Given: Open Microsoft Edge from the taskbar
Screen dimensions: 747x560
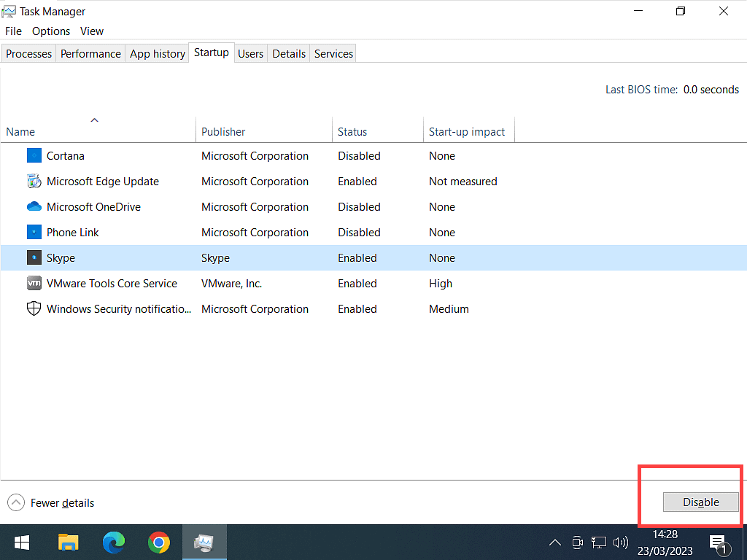Looking at the screenshot, I should coord(113,542).
